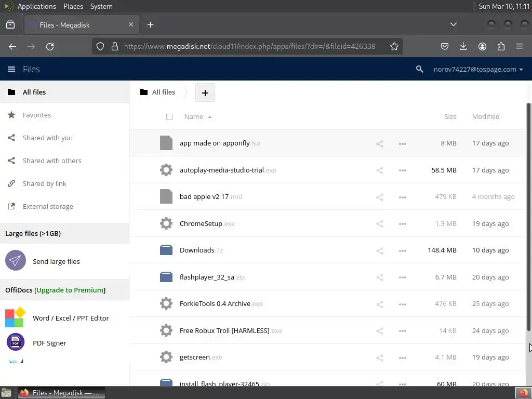Open more actions for flashplayer_32_sa.zip
The image size is (532, 399).
click(x=403, y=277)
